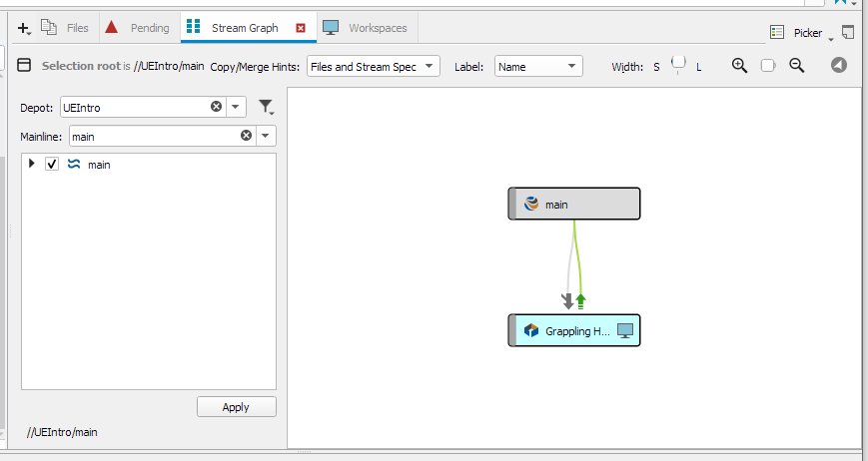Expand the main stream tree node
The image size is (868, 461).
click(x=32, y=164)
